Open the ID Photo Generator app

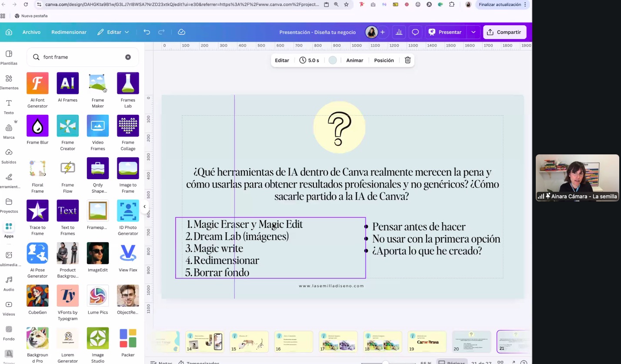click(x=128, y=210)
